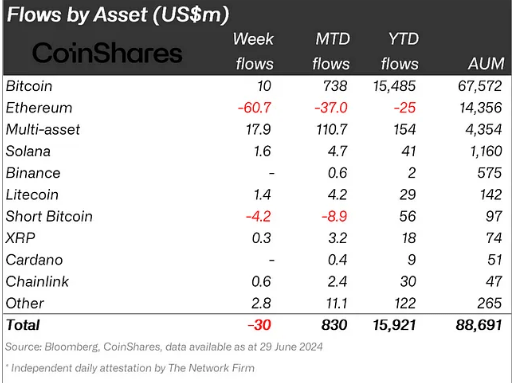Select the Bitcoin row label
The height and width of the screenshot is (383, 513).
point(29,86)
